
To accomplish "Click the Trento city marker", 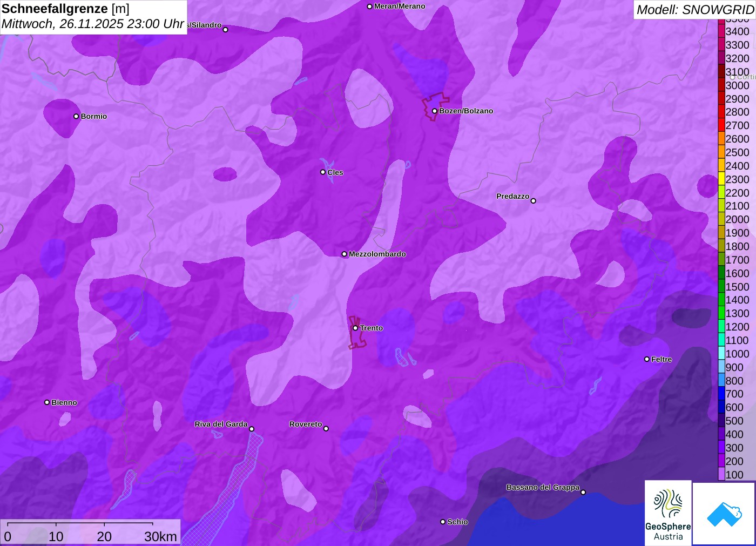I will coord(355,328).
